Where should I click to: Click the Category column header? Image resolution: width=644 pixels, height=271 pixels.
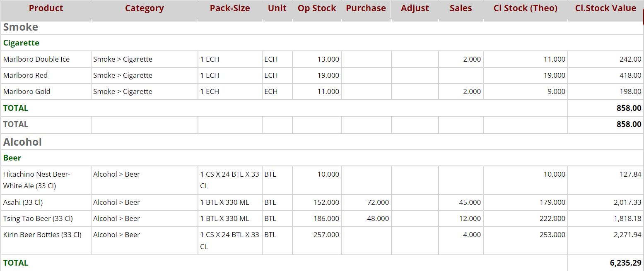pos(144,8)
